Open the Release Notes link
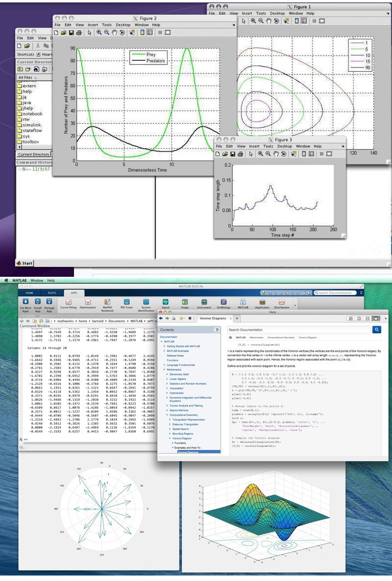 pos(175,355)
